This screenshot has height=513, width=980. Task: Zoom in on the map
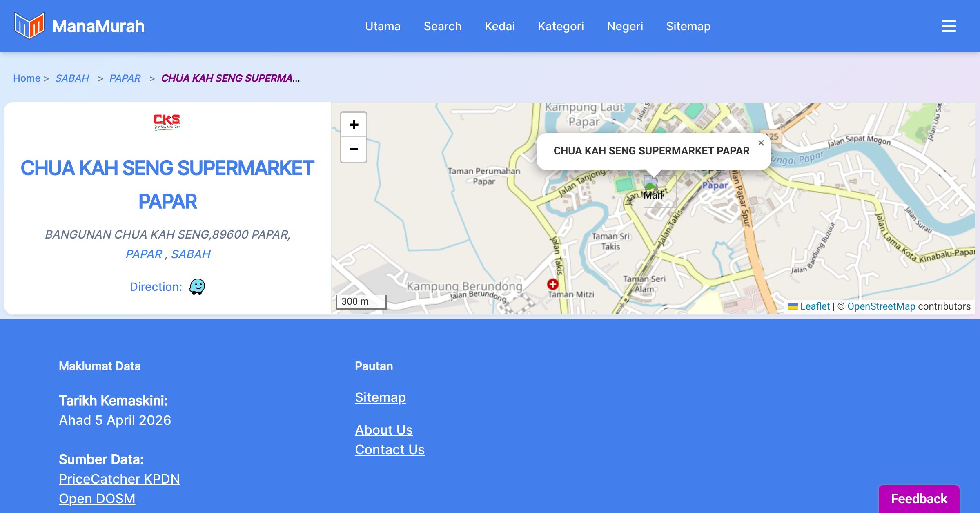[354, 125]
